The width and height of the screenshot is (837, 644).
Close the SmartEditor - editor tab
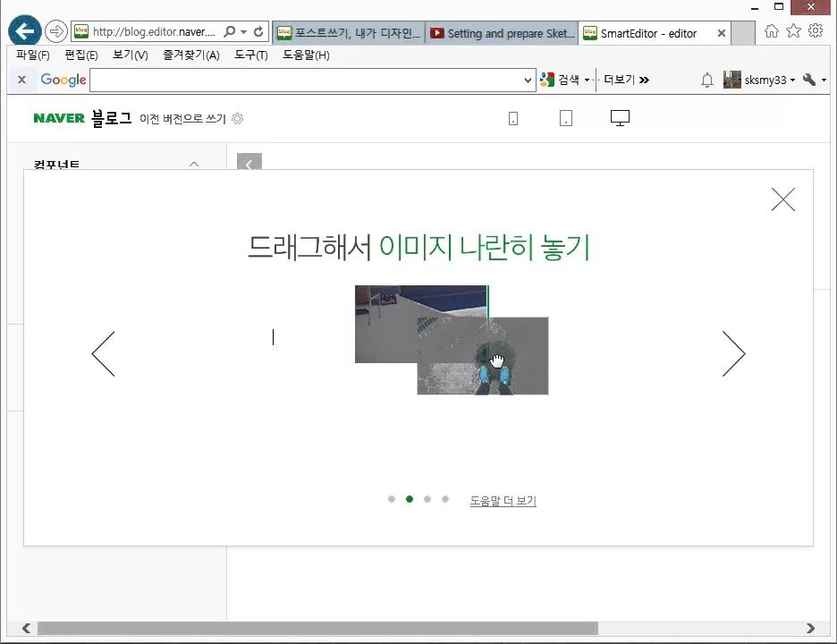click(x=721, y=33)
